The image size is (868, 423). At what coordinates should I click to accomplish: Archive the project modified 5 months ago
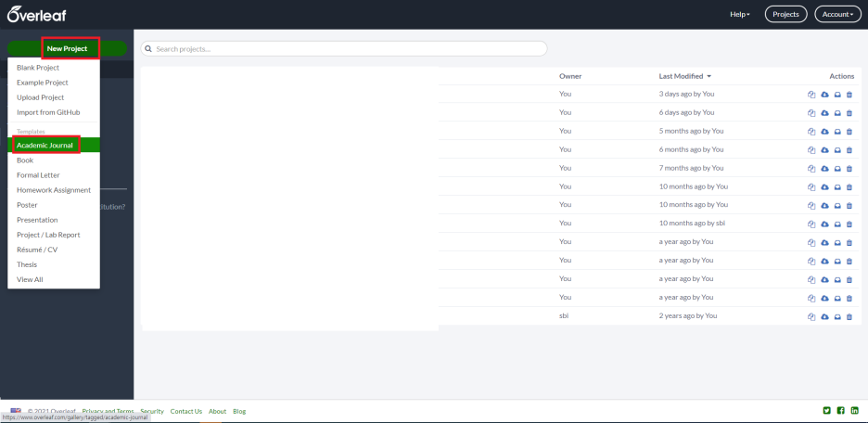[x=837, y=132]
